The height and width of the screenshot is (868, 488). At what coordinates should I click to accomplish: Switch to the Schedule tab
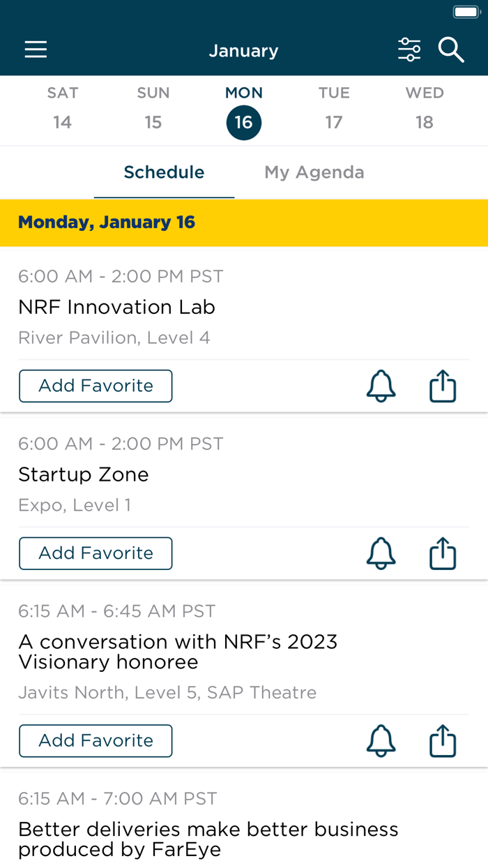164,172
